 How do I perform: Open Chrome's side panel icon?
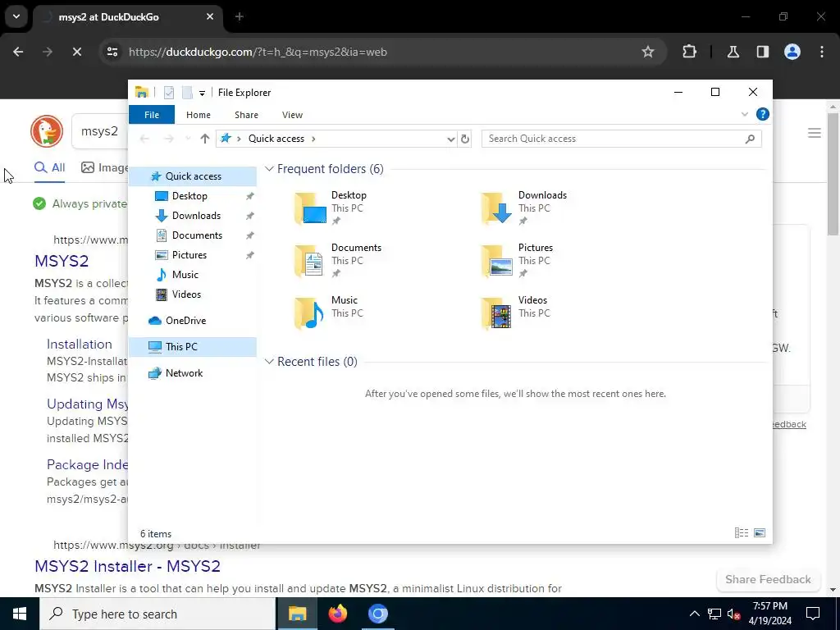pyautogui.click(x=763, y=52)
